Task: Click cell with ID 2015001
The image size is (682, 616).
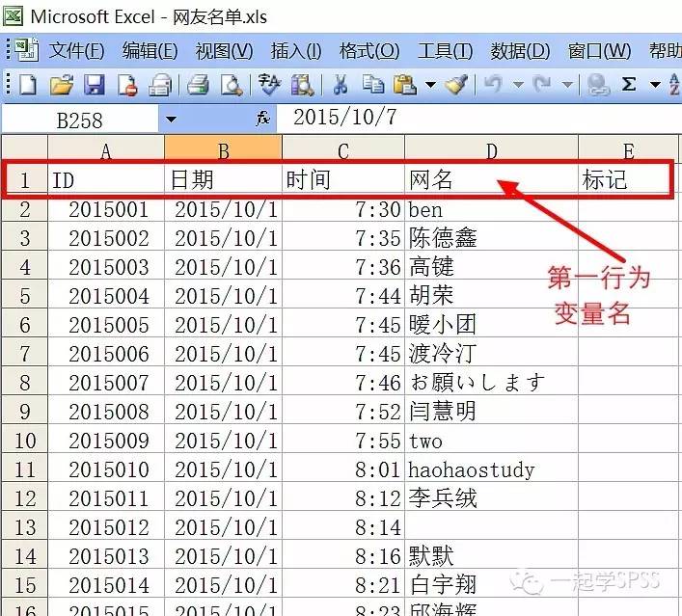Action: [x=106, y=209]
